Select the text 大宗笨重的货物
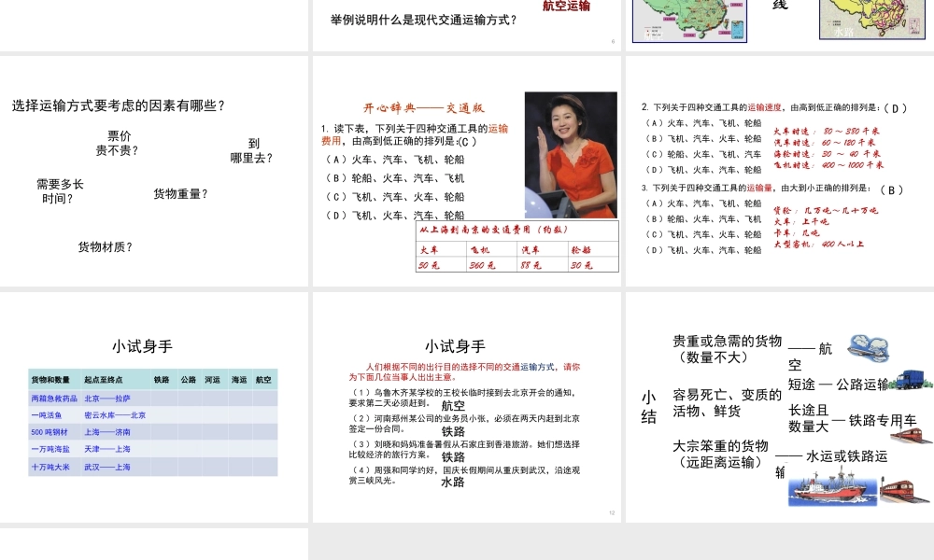 click(721, 446)
